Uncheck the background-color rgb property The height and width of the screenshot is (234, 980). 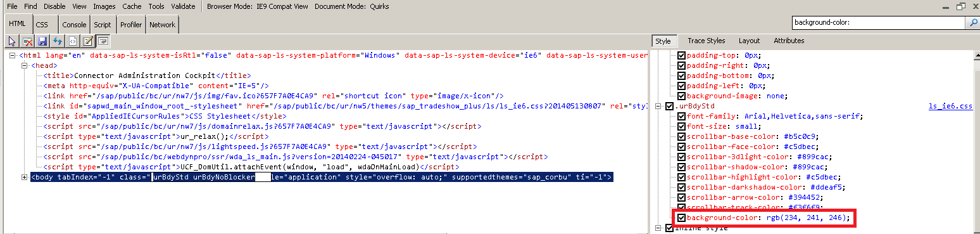(681, 218)
